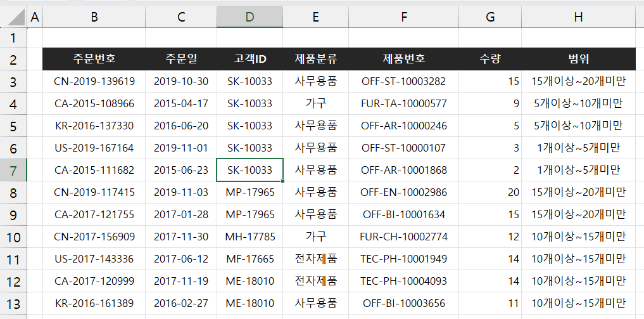The width and height of the screenshot is (644, 319).
Task: Select column C header
Action: click(x=181, y=17)
